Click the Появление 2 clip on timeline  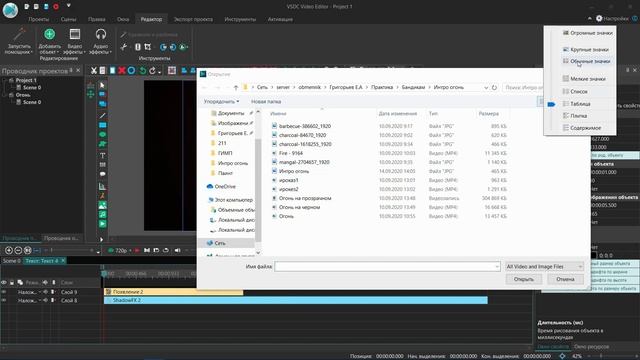173,292
